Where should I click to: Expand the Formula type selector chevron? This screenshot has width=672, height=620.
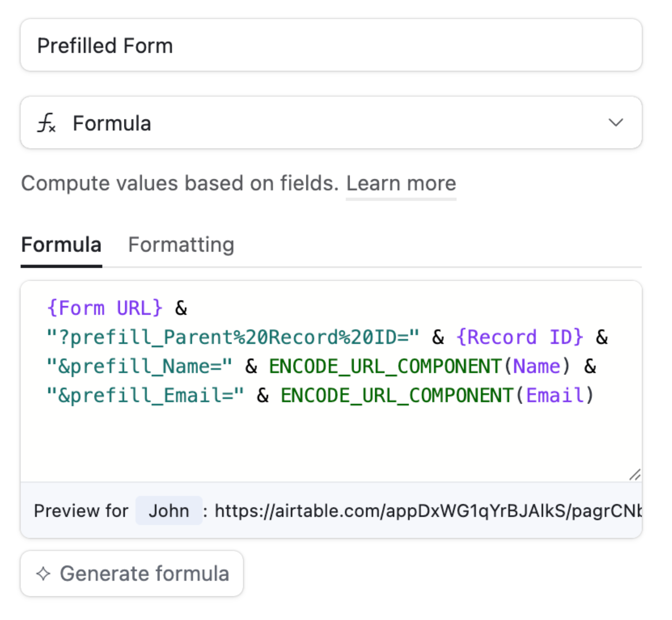click(616, 123)
